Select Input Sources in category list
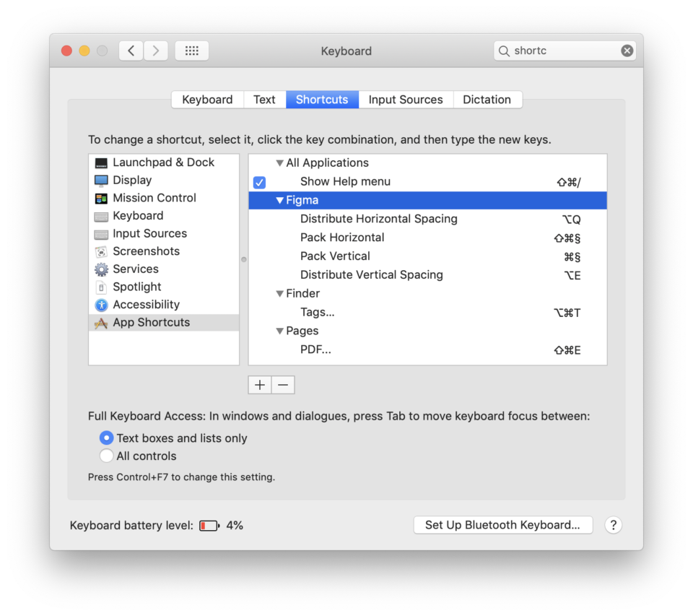 164,233
